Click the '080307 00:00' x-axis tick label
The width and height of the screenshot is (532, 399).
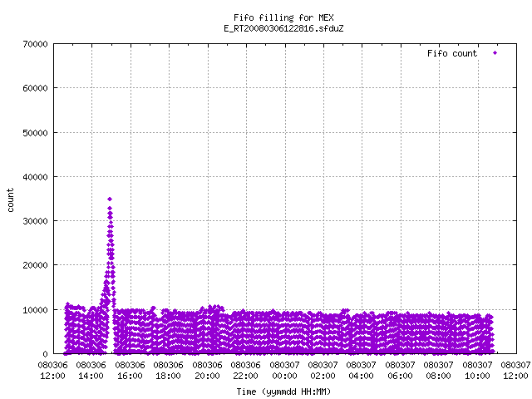point(284,371)
